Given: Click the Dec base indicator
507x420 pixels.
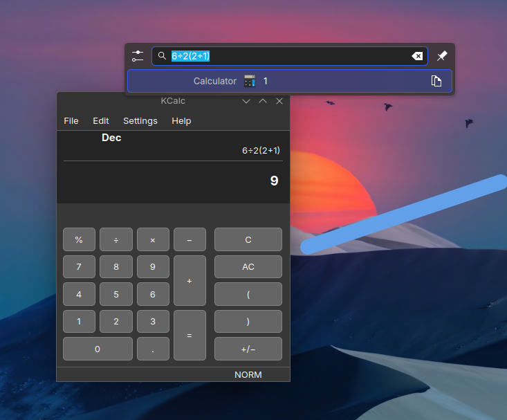Looking at the screenshot, I should click(x=111, y=138).
